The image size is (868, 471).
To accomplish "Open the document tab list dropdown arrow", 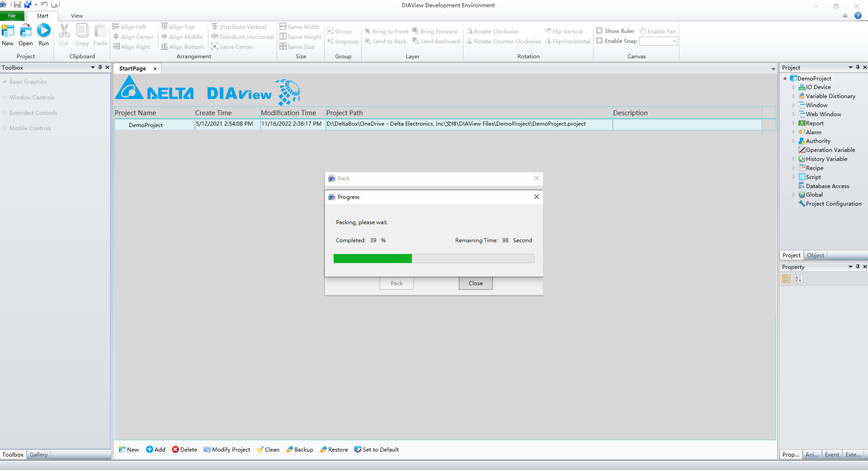I will pos(773,69).
